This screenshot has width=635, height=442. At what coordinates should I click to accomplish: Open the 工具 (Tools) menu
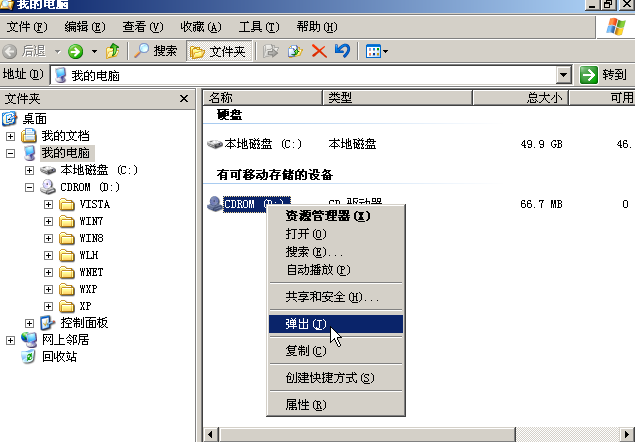point(258,26)
